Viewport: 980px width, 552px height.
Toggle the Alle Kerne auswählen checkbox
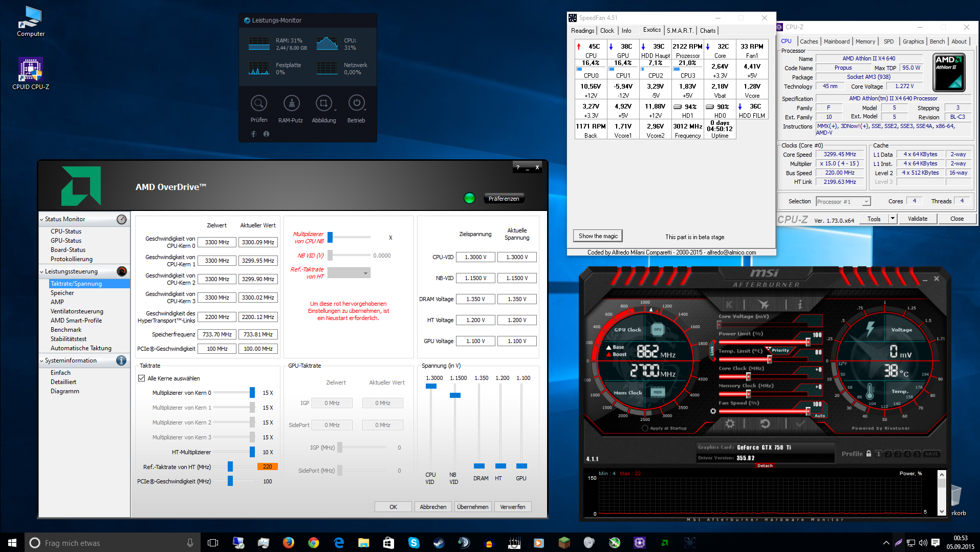pos(141,378)
